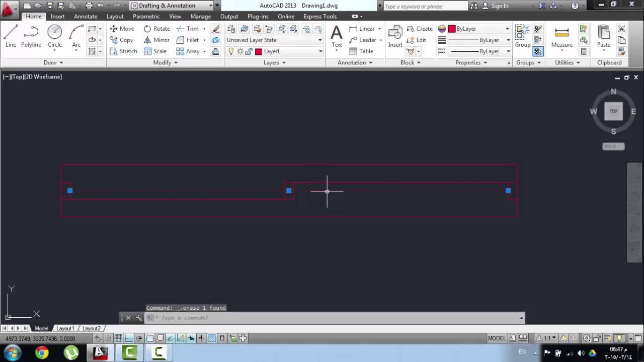Click the Erase pencil icon in Modify
Screen dimensions: 644x362
click(x=216, y=29)
